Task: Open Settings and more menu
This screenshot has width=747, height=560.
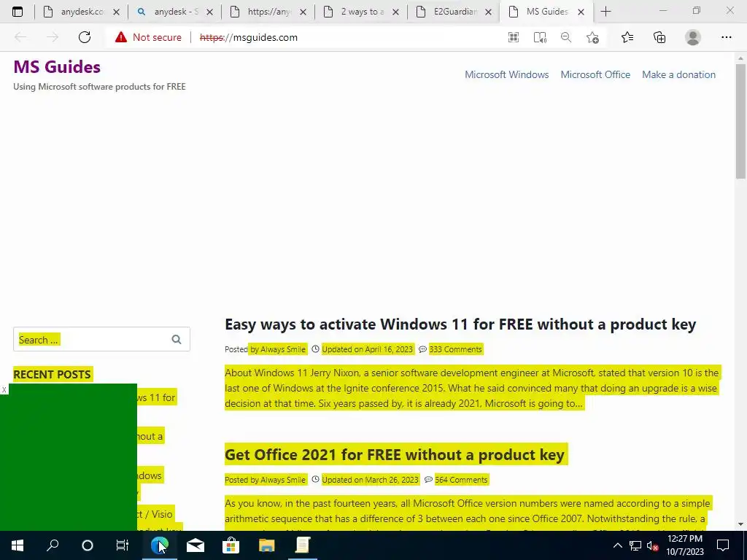Action: point(726,37)
